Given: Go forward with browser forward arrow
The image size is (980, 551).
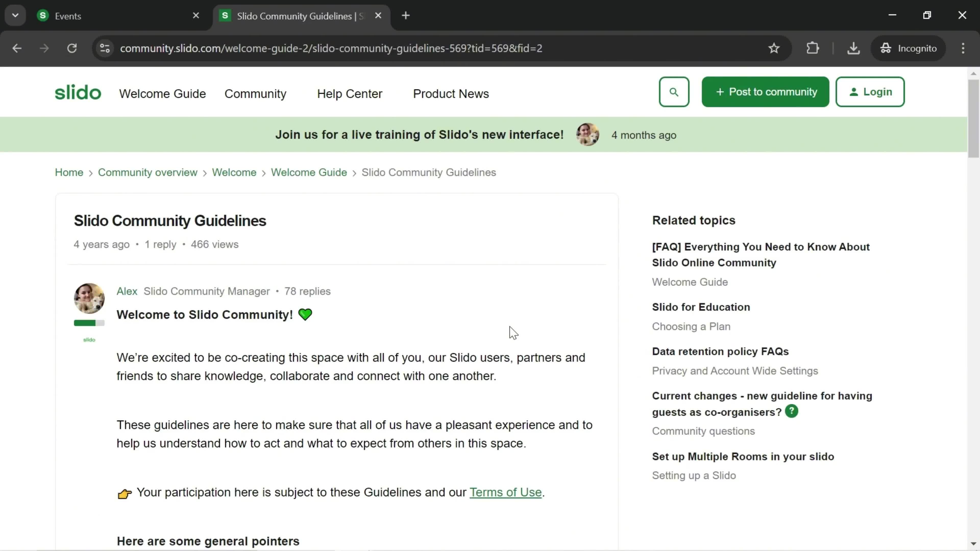Looking at the screenshot, I should pos(44,48).
